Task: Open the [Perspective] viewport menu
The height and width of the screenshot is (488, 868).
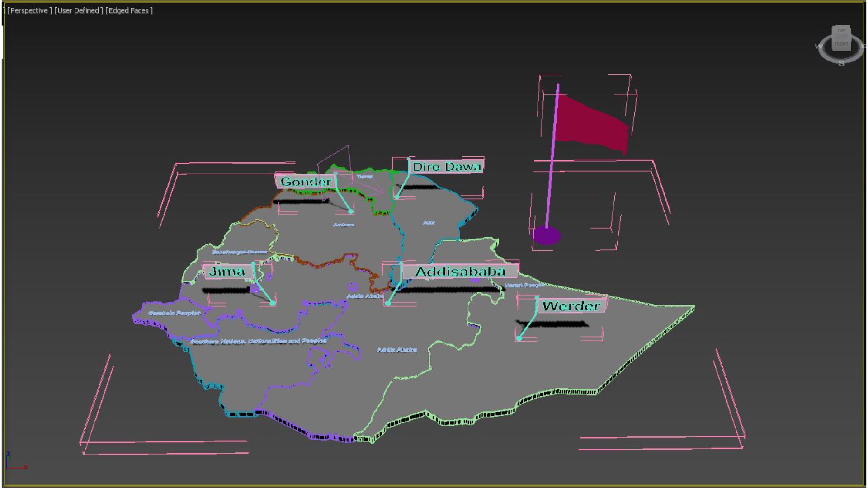Action: pos(29,10)
